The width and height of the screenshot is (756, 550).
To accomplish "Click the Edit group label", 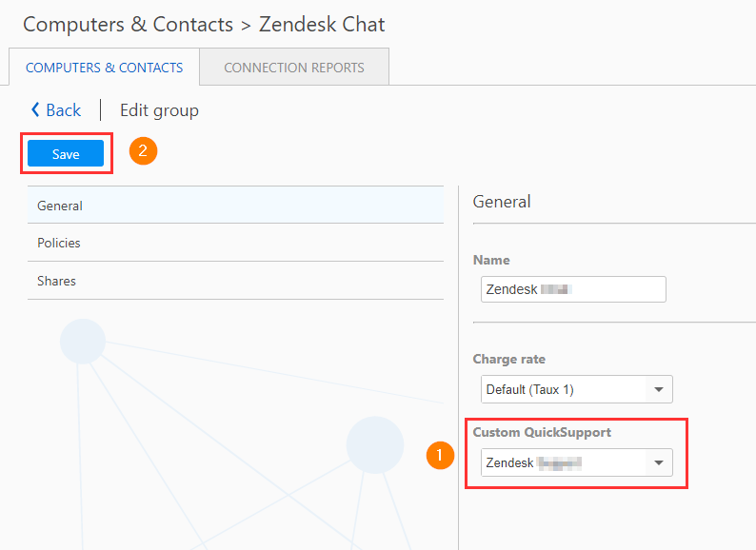I will click(x=159, y=110).
